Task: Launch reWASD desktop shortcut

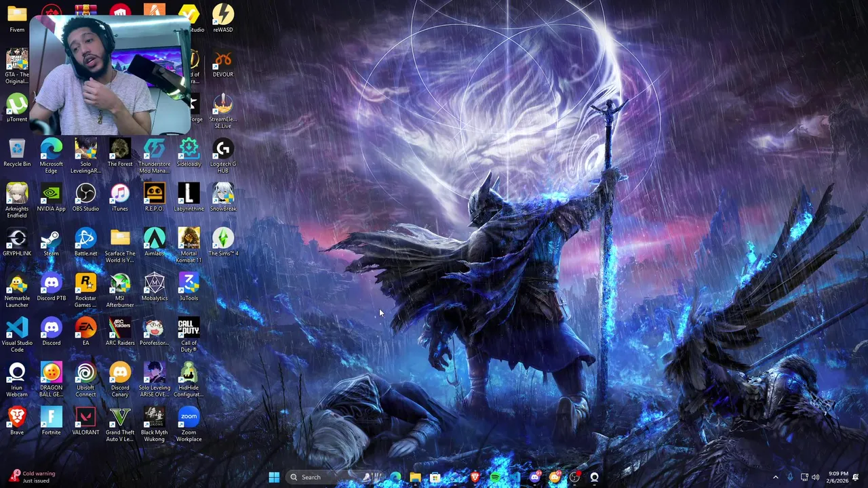Action: [x=223, y=18]
